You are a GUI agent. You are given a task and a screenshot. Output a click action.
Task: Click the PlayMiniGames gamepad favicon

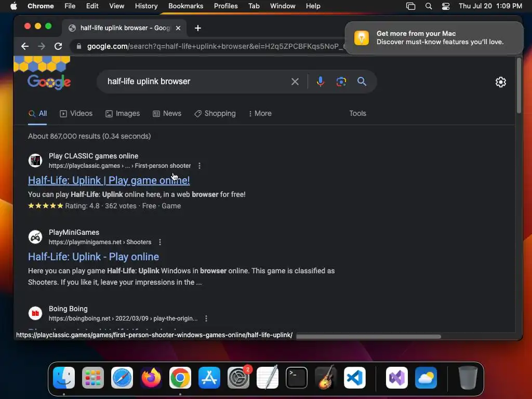pyautogui.click(x=35, y=237)
